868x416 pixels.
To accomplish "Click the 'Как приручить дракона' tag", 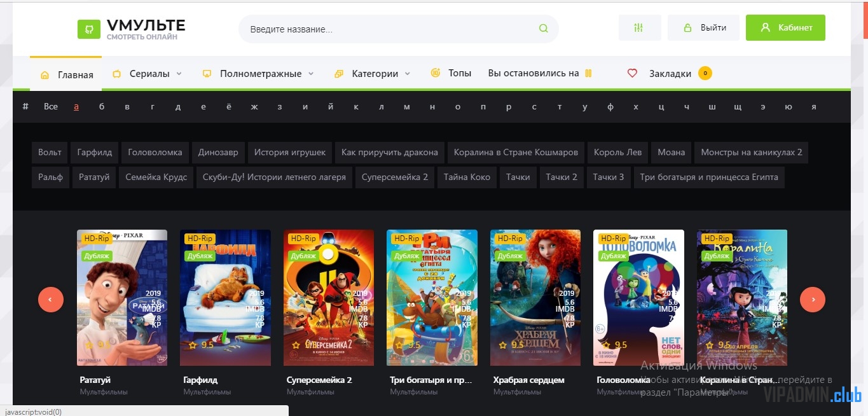I will 389,153.
